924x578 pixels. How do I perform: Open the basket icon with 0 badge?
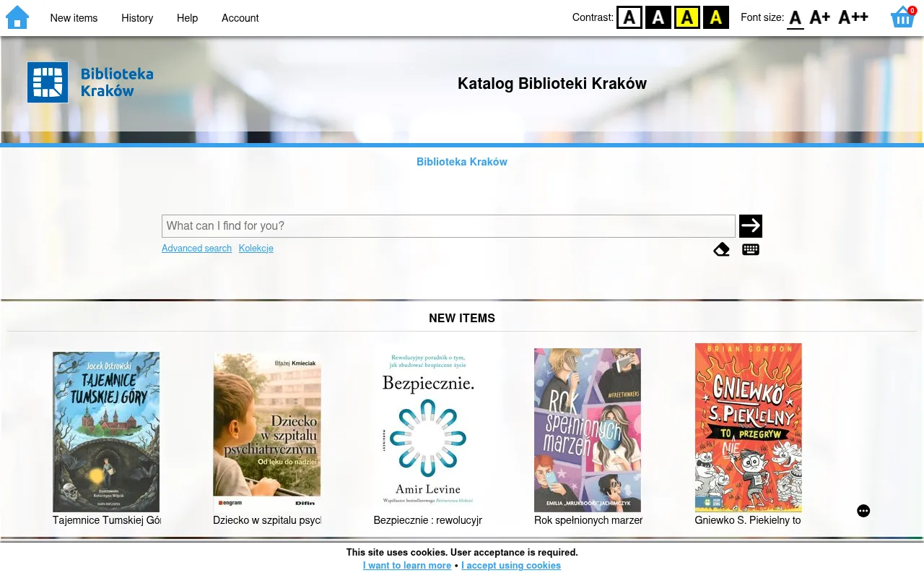point(903,17)
